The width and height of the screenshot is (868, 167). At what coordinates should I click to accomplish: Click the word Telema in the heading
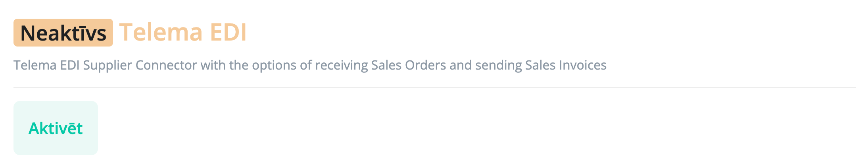tap(161, 32)
